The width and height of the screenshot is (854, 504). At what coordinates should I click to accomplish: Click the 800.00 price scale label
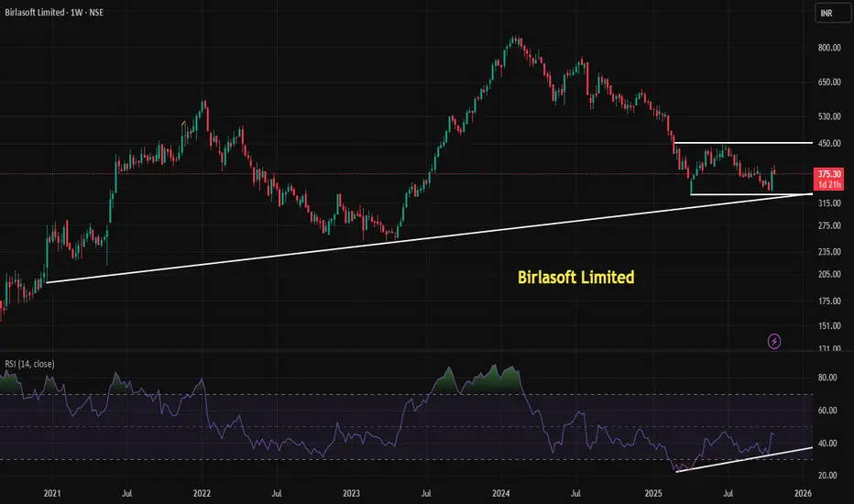(829, 48)
